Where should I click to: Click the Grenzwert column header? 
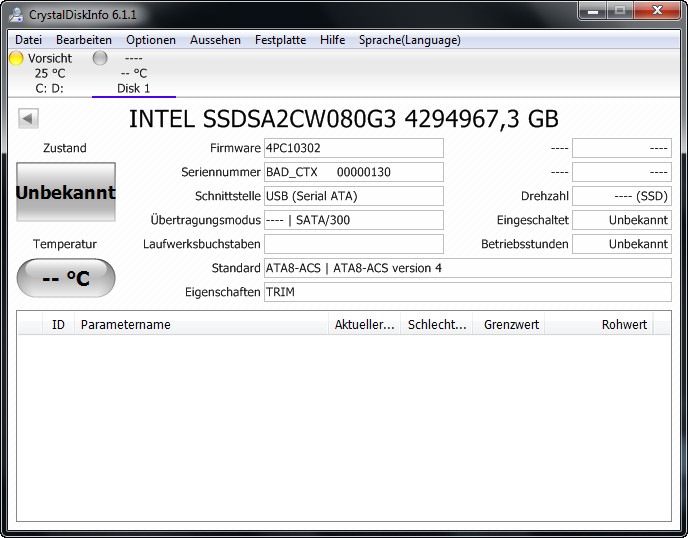pos(509,324)
